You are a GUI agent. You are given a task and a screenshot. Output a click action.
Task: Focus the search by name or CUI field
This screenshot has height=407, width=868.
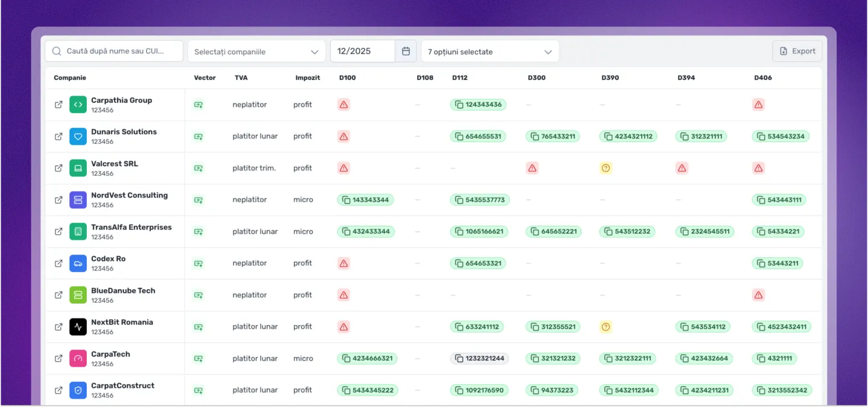pyautogui.click(x=114, y=51)
